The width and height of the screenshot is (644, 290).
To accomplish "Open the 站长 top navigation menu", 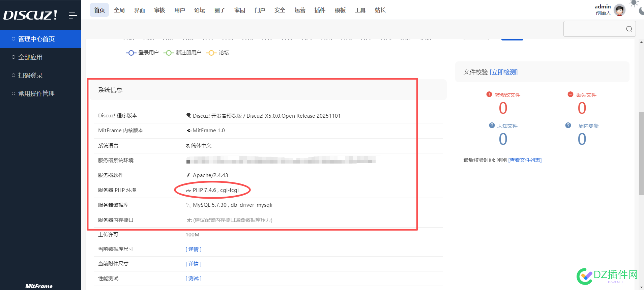I will 380,10.
